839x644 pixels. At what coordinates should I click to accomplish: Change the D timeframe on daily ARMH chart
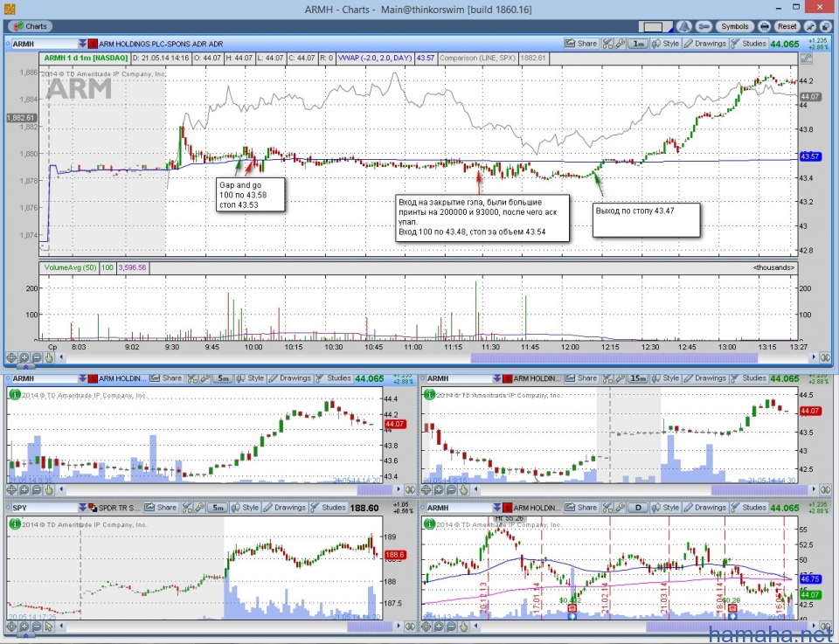638,508
